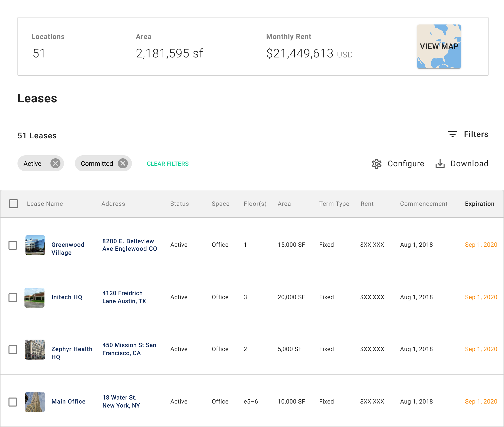Open Filters via filter-lines icon
Viewport: 504px width, 427px height.
452,134
